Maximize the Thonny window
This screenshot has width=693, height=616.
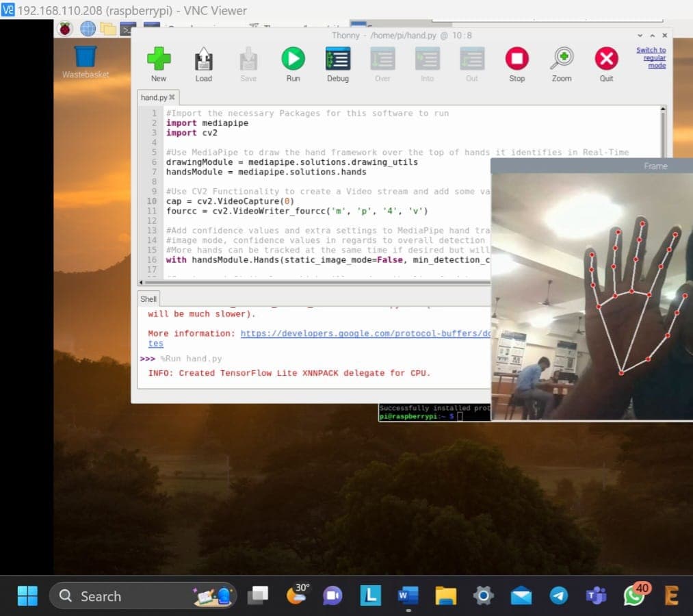tap(653, 36)
